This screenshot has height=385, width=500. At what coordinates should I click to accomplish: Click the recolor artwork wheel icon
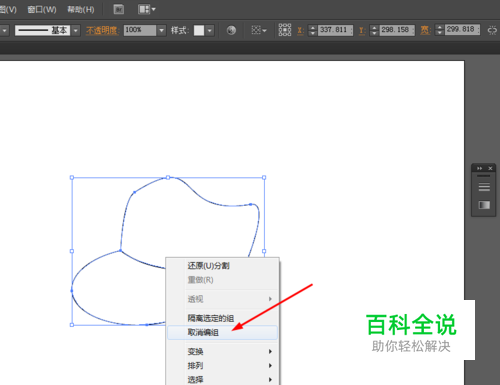pyautogui.click(x=231, y=30)
